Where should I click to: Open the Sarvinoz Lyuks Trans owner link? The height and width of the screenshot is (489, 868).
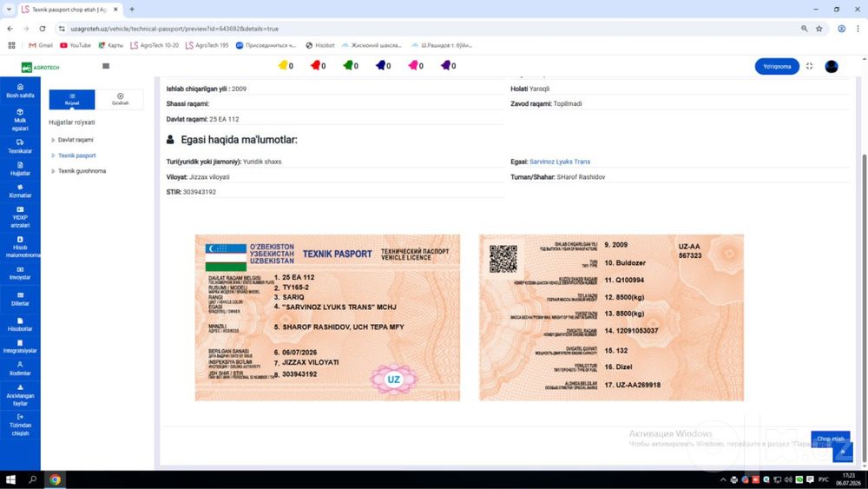pyautogui.click(x=560, y=162)
